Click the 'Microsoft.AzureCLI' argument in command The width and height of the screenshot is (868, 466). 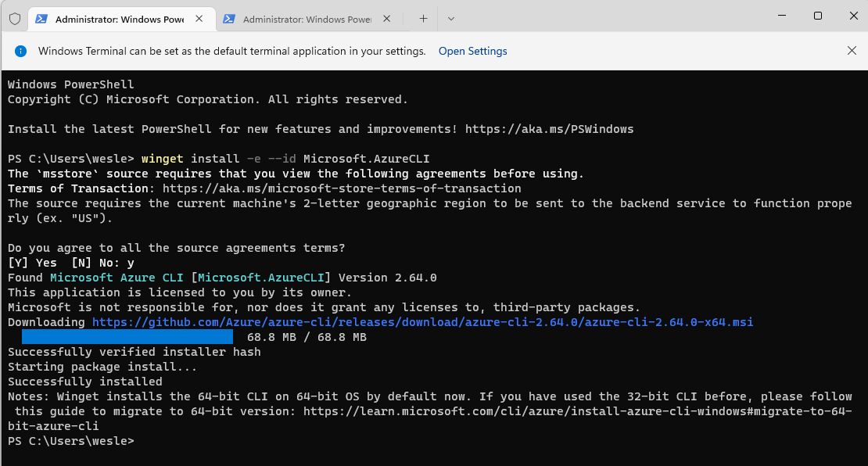(x=367, y=159)
